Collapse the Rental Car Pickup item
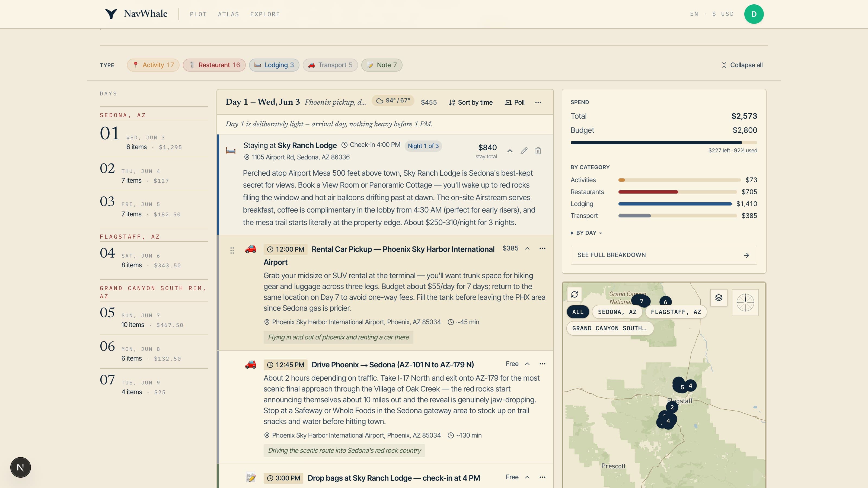Viewport: 868px width, 488px height. coord(527,248)
